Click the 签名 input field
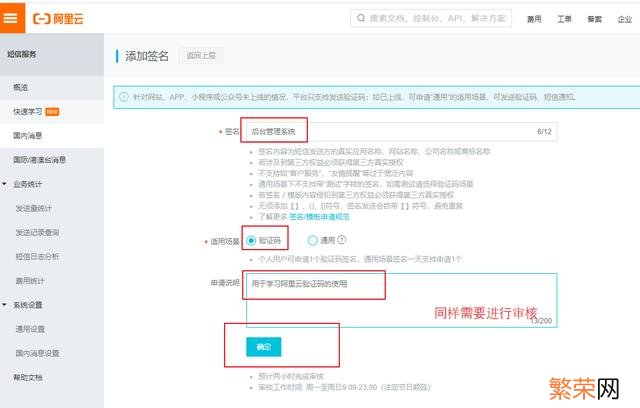 [401, 131]
